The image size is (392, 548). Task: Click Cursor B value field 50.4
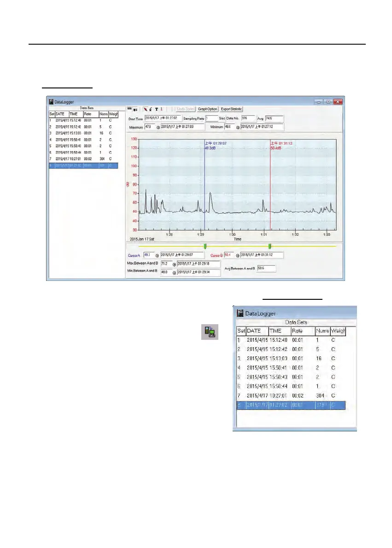click(228, 255)
